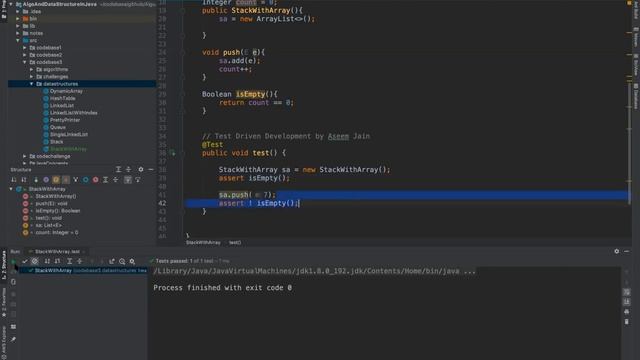Toggle the purple Show Properties filter
Viewport: 640px width, 360px height.
click(x=46, y=180)
